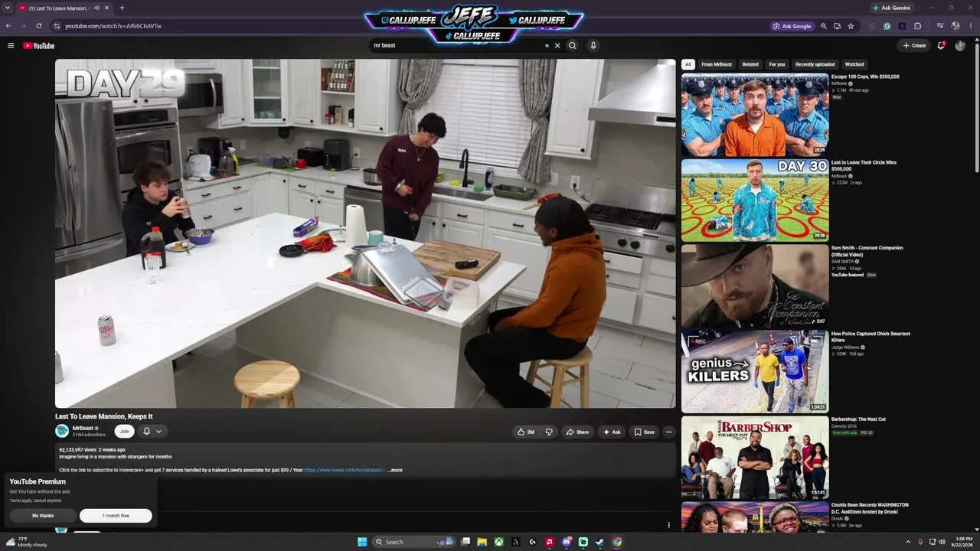Reload the page in the browser

tap(39, 26)
